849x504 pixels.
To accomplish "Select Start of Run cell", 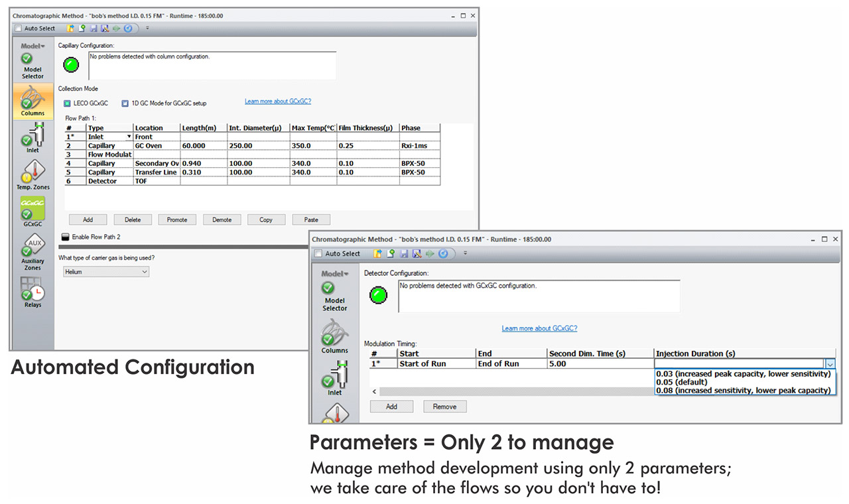I will tap(436, 363).
